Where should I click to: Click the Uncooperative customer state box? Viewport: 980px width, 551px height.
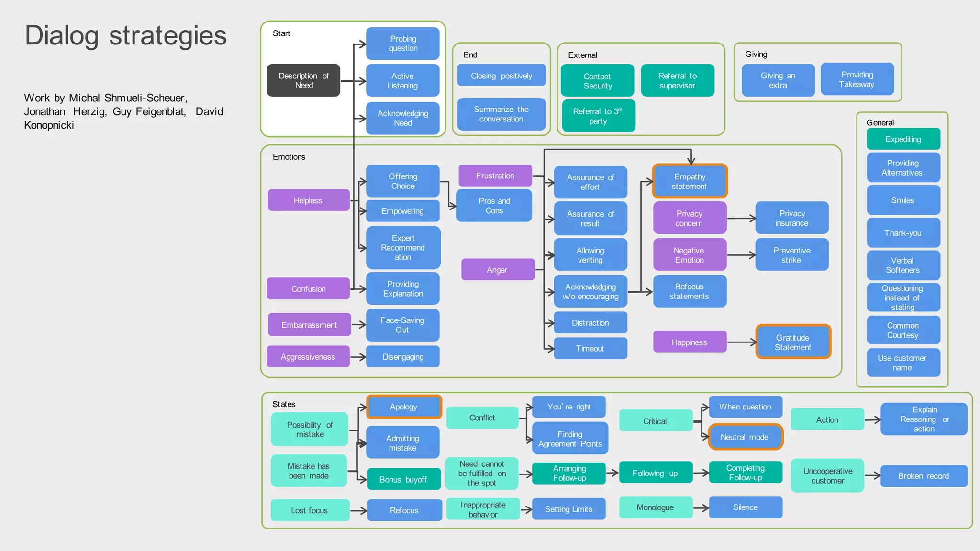pos(827,475)
